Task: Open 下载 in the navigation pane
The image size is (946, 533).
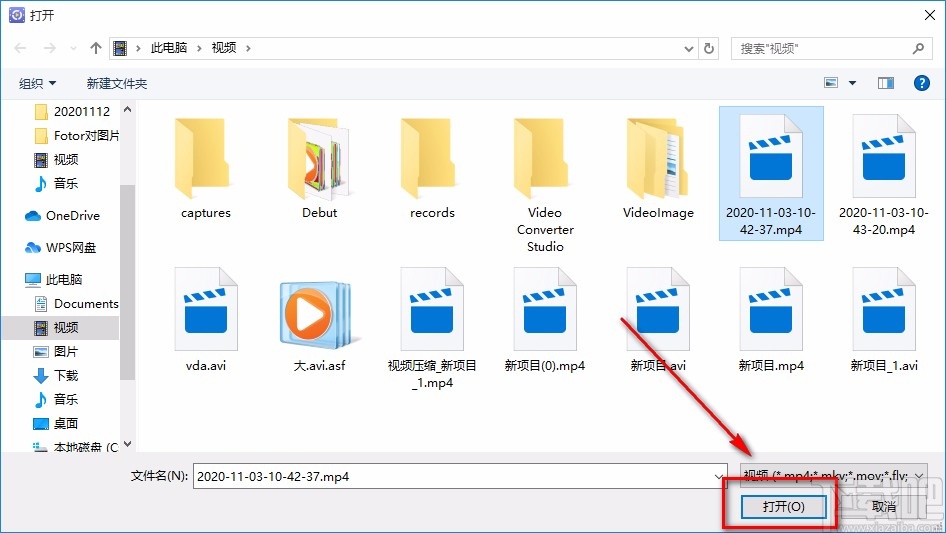Action: click(x=57, y=375)
